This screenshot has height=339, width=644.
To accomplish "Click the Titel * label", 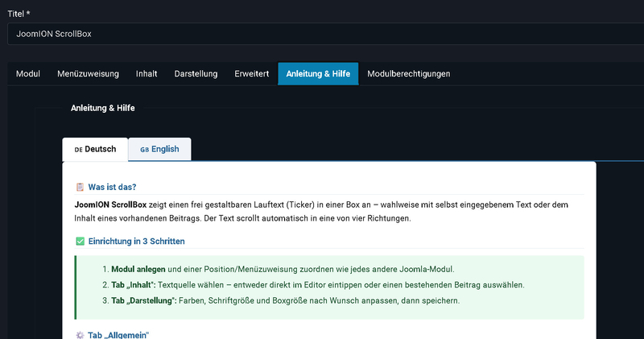I will point(19,14).
